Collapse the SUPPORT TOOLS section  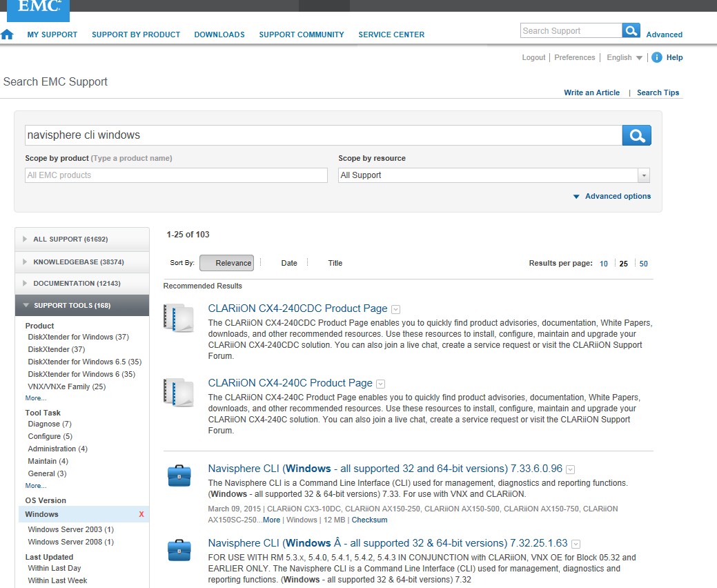coord(82,306)
